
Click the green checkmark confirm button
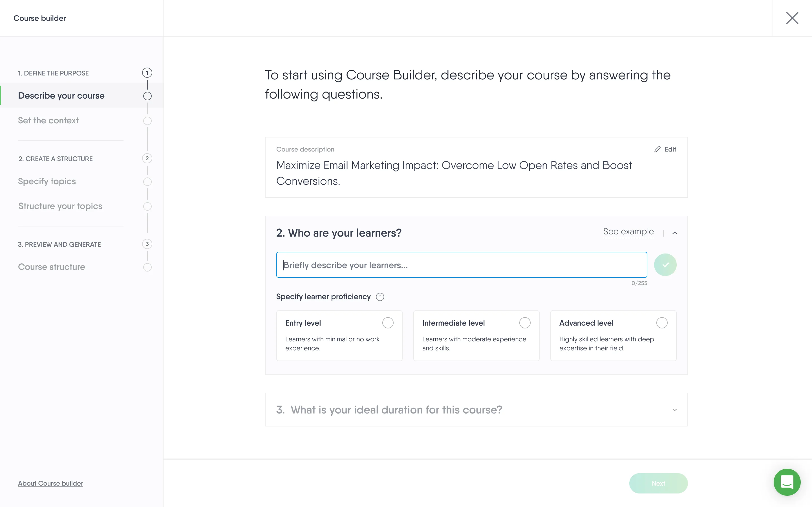(x=665, y=265)
